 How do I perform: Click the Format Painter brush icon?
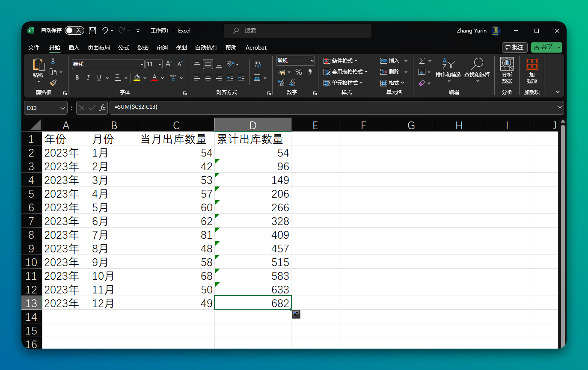click(53, 83)
